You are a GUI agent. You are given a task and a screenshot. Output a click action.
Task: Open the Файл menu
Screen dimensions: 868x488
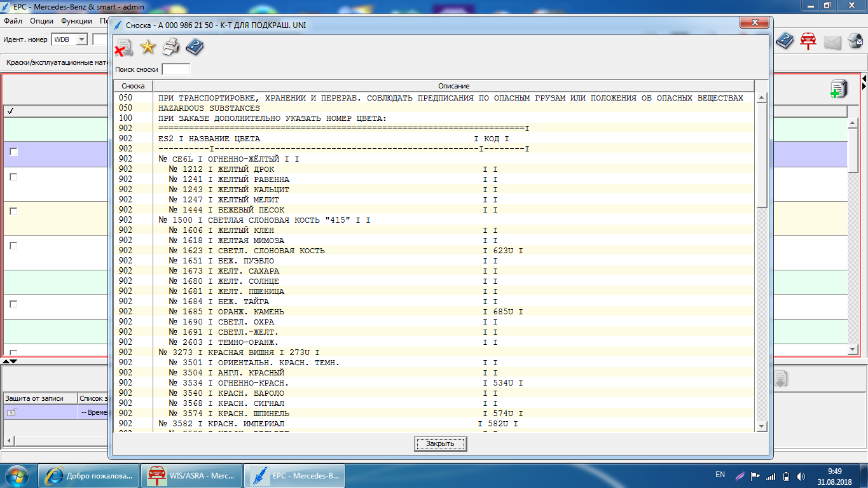point(13,21)
